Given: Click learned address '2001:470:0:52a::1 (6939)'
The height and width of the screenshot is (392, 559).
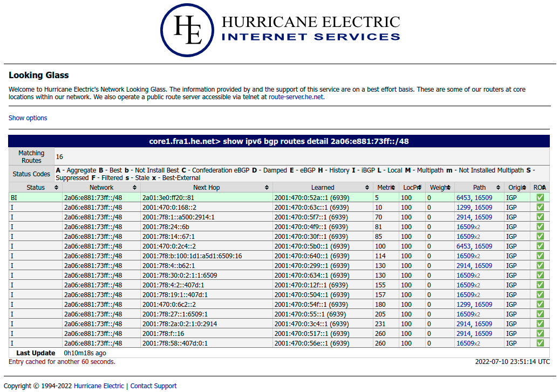Looking at the screenshot, I should click(311, 198).
